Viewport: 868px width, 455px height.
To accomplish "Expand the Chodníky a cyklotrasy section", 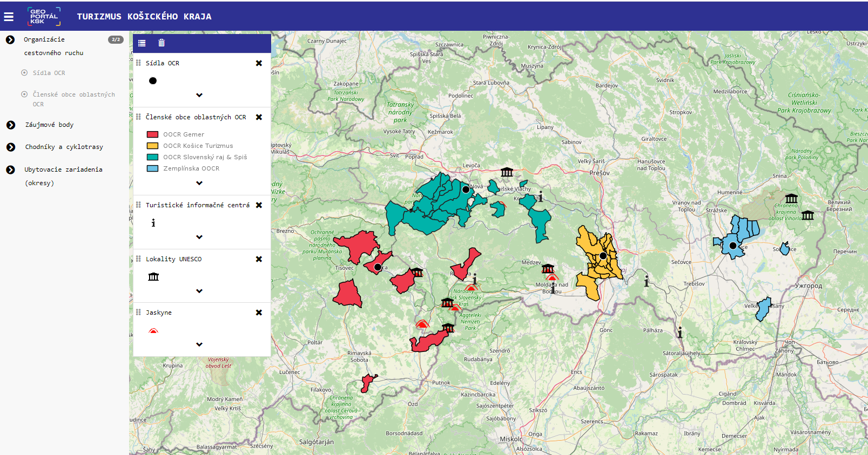I will tap(10, 147).
